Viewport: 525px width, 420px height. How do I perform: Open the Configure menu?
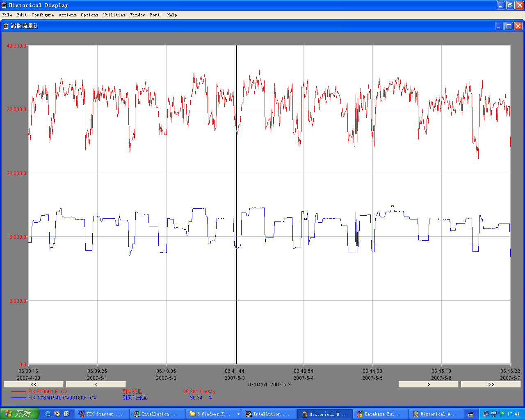coord(43,15)
